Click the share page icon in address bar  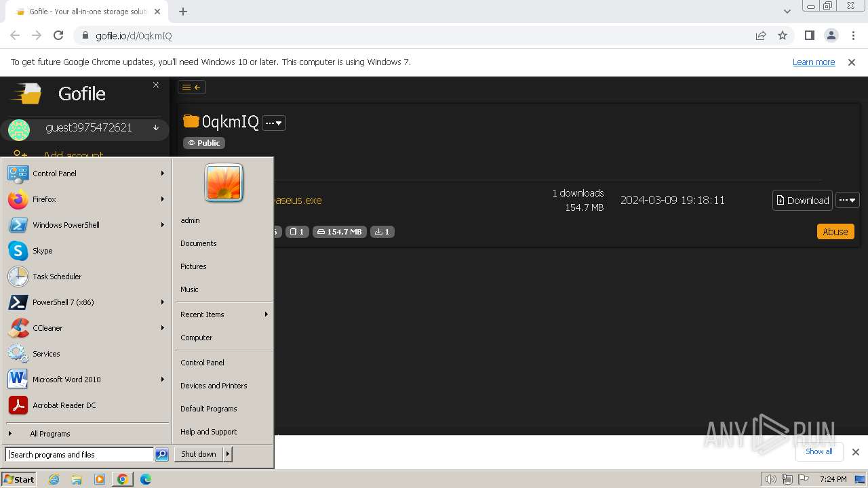pos(761,35)
